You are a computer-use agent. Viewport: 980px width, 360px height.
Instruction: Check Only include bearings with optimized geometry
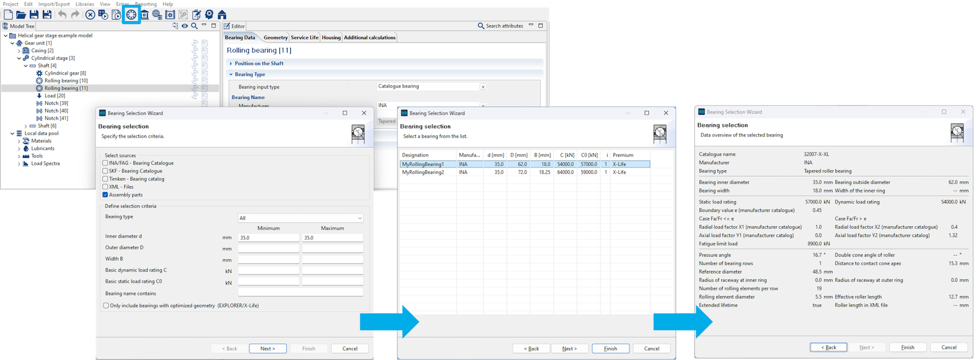pyautogui.click(x=106, y=306)
